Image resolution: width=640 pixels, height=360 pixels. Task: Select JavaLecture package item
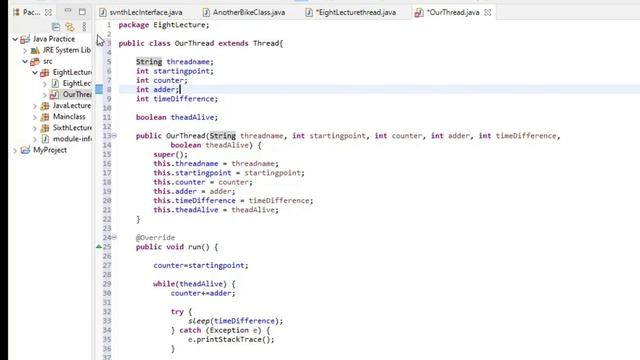pos(71,105)
